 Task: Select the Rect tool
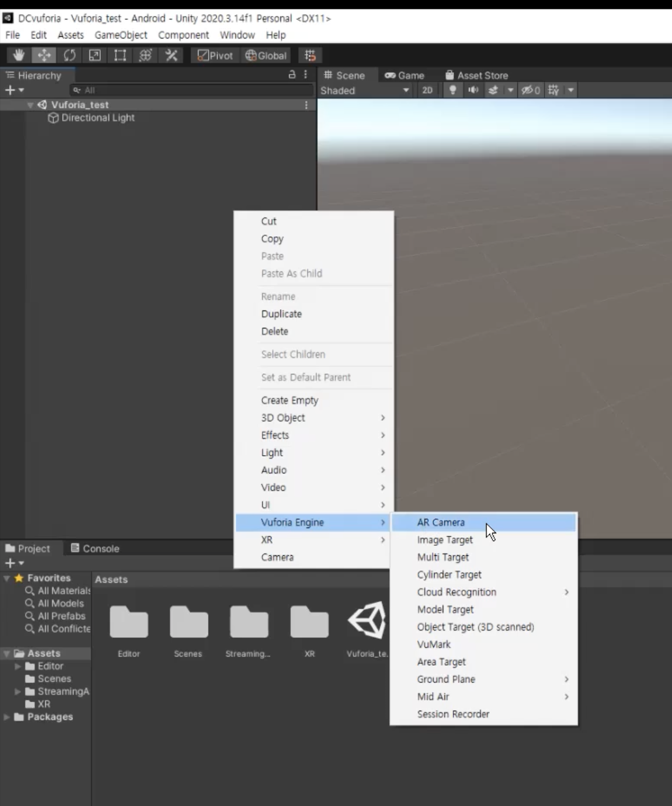coord(120,55)
